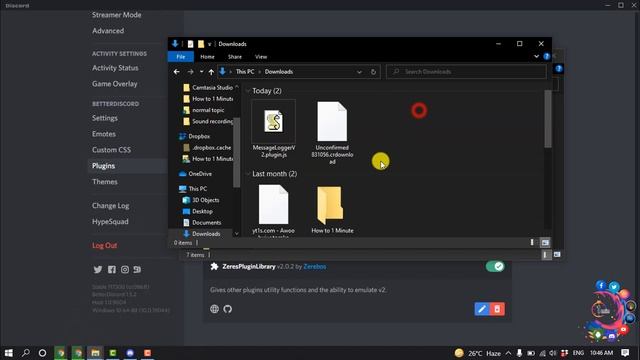Open Discord from the taskbar

click(x=130, y=353)
